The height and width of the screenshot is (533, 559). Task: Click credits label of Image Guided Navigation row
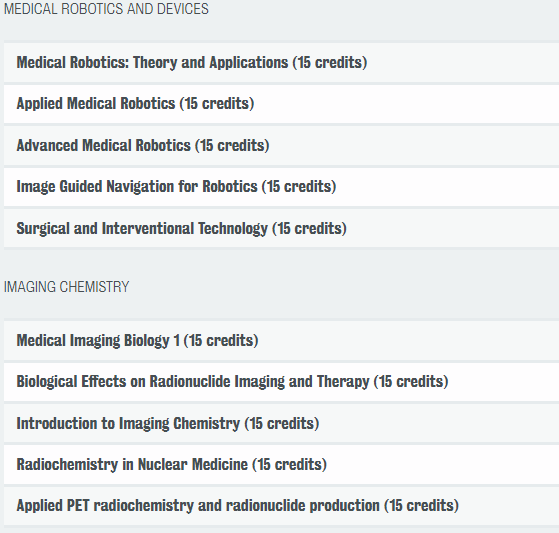(299, 186)
